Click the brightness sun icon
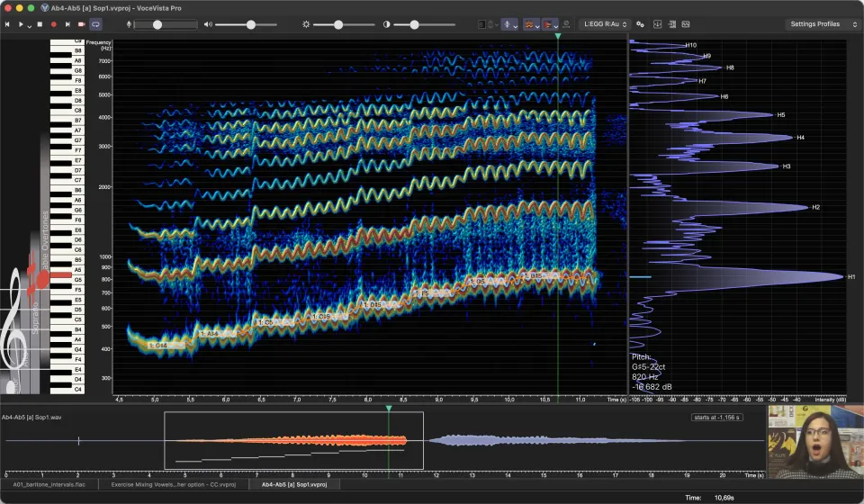The image size is (864, 504). 306,24
